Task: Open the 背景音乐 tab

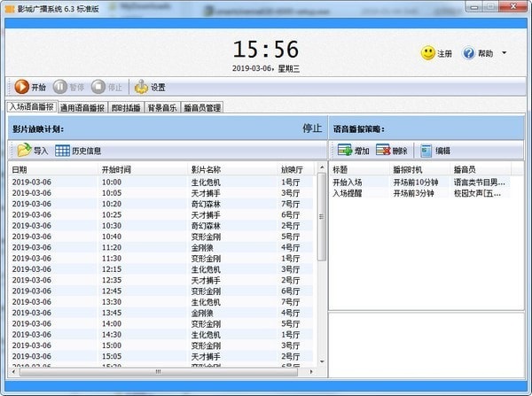Action: coord(162,108)
